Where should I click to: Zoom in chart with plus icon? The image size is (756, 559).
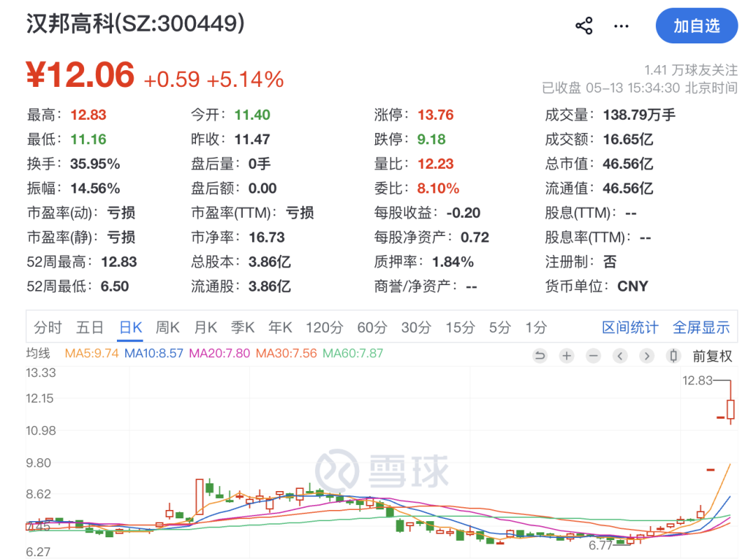tap(566, 356)
